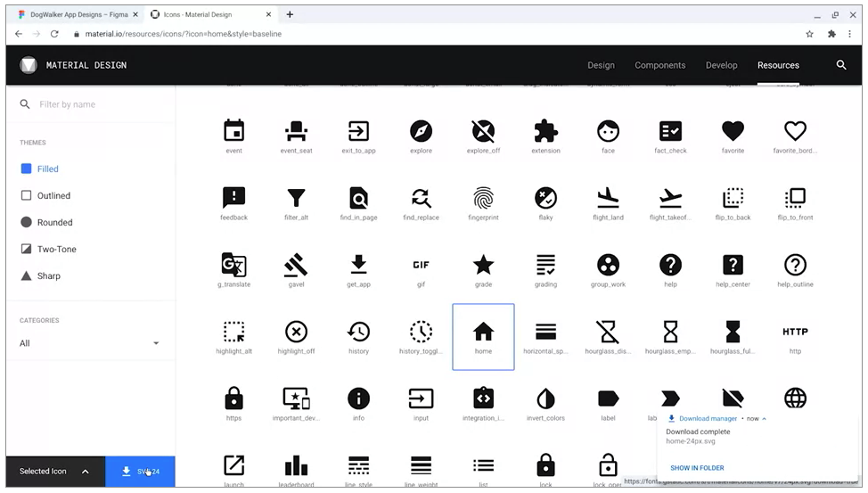Choose the http icon
Image resolution: width=868 pixels, height=493 pixels.
pyautogui.click(x=795, y=332)
